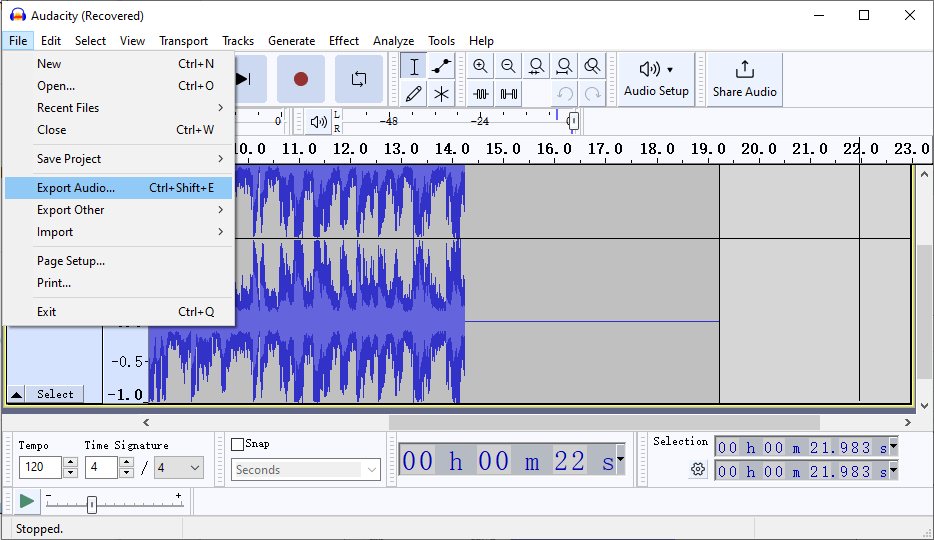Screen dimensions: 934x540
Task: Open the Effect menu
Action: (344, 40)
